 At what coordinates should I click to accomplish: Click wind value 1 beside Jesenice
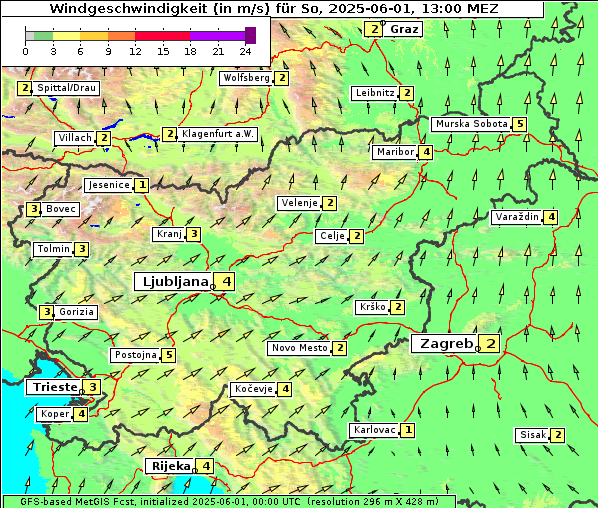click(142, 185)
